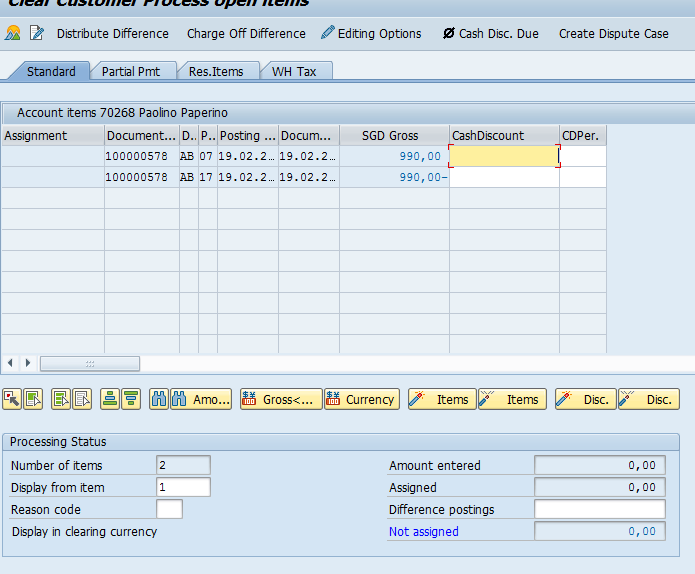The image size is (695, 574).
Task: Click the Cash Disc. Due average symbol icon
Action: [x=449, y=33]
